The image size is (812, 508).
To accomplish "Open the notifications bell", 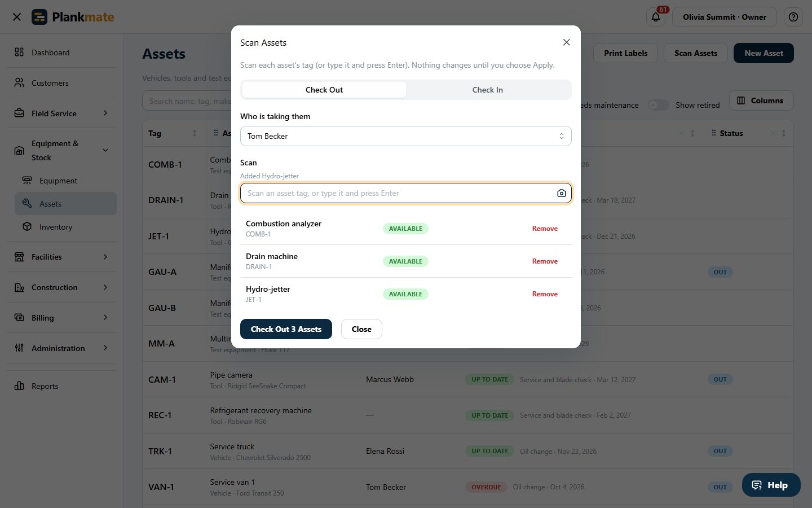I will (656, 17).
